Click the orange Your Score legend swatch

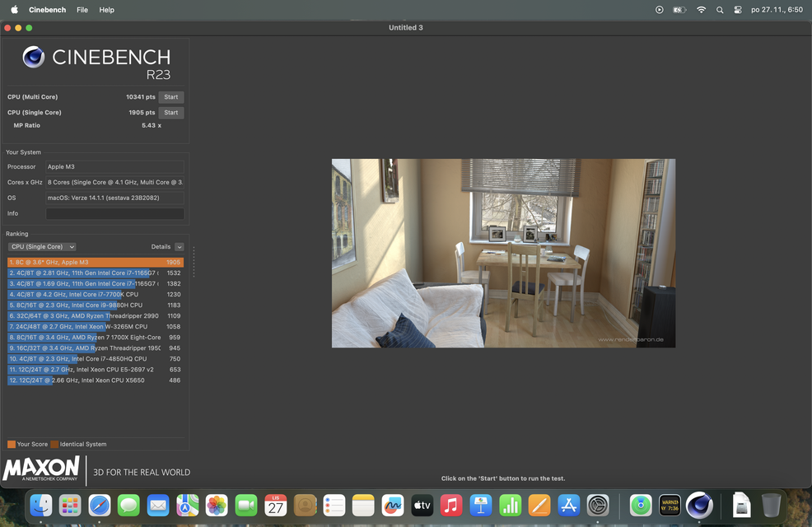pos(11,444)
